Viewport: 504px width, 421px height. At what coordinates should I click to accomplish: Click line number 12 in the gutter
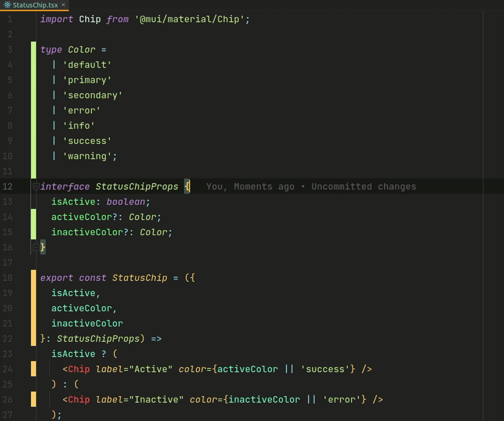click(x=7, y=186)
